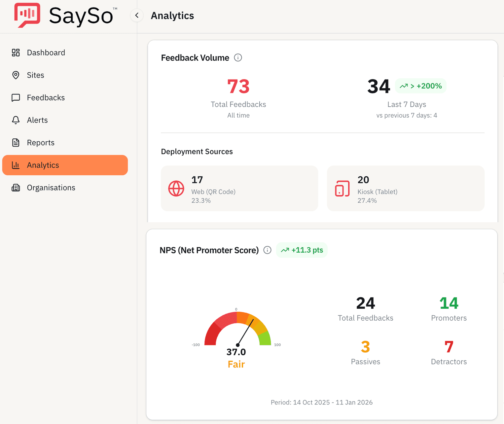Open the Dashboard panel icon

[x=16, y=52]
